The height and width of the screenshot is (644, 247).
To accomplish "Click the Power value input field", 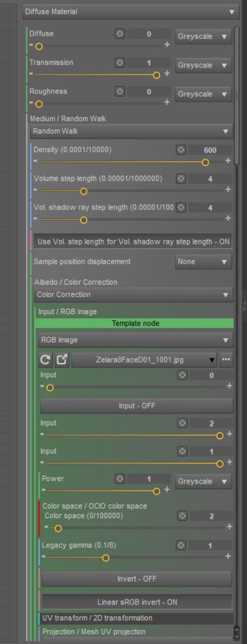I will [149, 479].
